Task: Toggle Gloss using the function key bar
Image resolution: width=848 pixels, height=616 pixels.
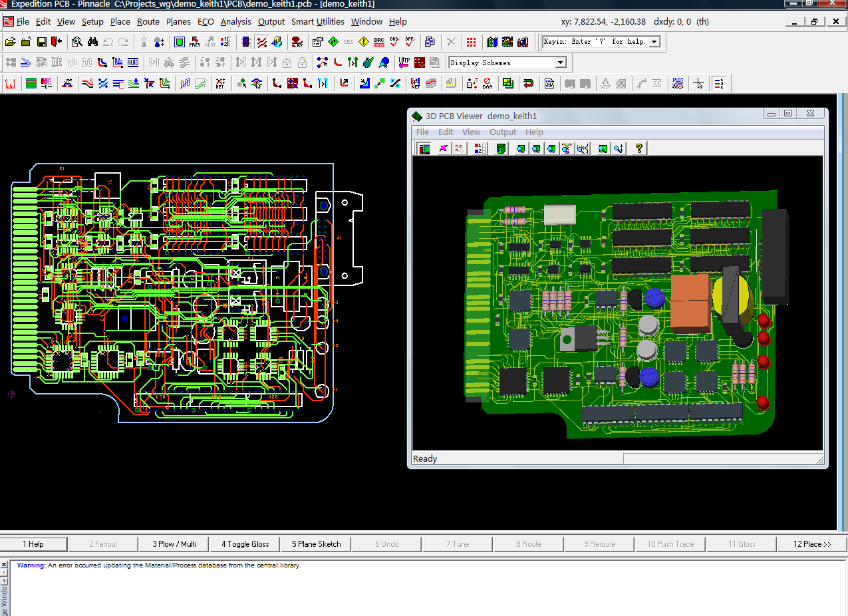Action: 244,543
